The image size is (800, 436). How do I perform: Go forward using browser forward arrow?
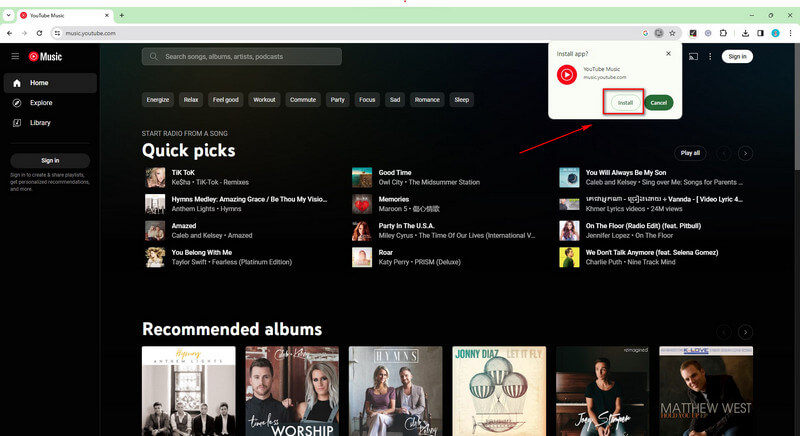coord(24,33)
